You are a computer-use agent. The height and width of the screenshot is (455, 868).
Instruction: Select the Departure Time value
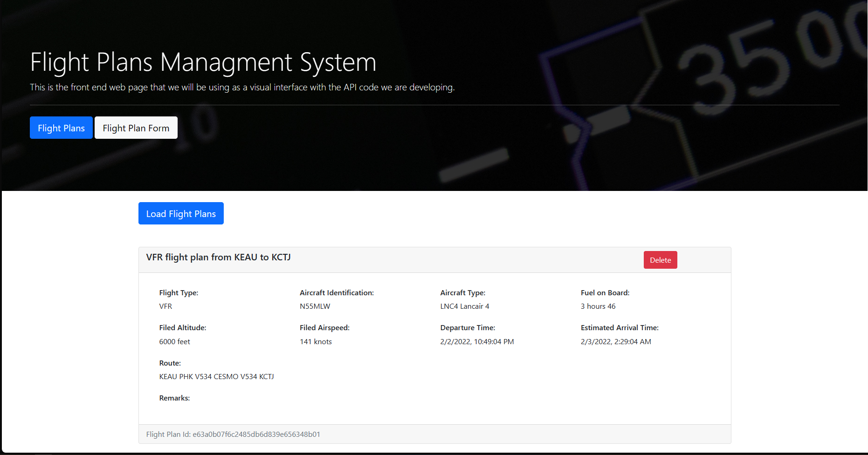tap(477, 341)
